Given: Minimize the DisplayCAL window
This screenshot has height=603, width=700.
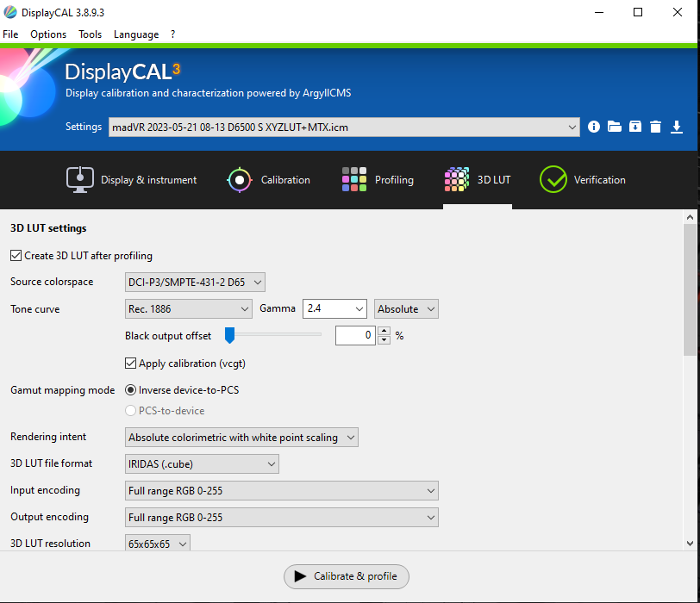Looking at the screenshot, I should 599,12.
